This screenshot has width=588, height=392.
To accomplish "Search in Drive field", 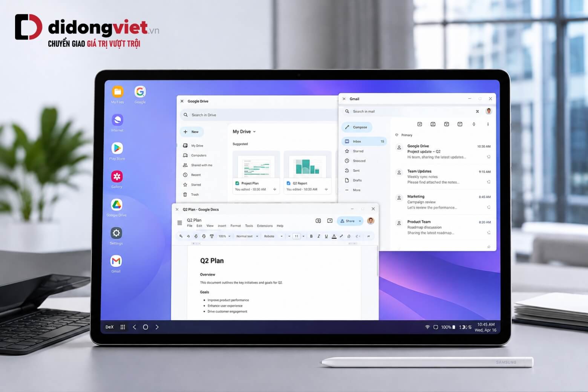I will click(x=258, y=115).
